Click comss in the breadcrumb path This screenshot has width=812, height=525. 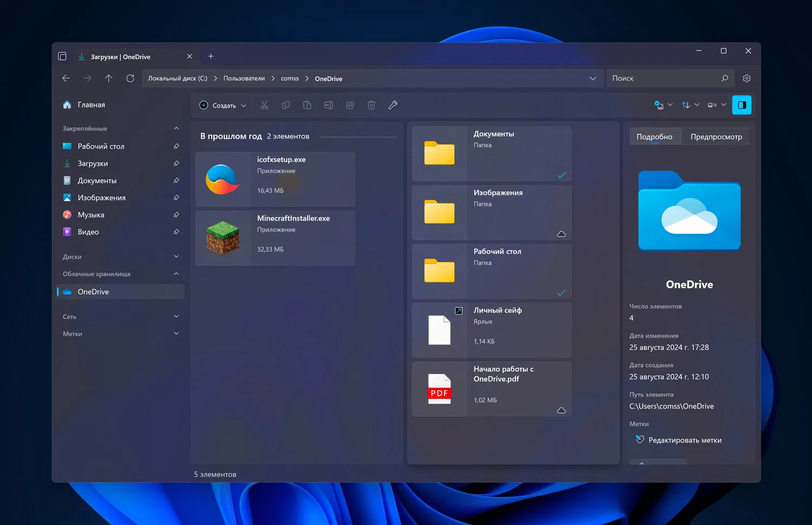click(x=290, y=78)
